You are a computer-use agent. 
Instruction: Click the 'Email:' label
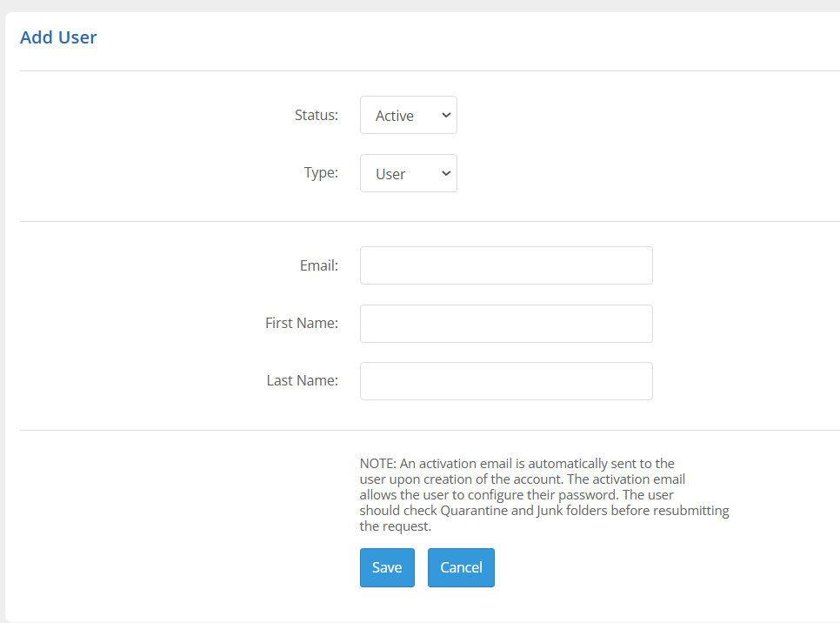coord(318,265)
